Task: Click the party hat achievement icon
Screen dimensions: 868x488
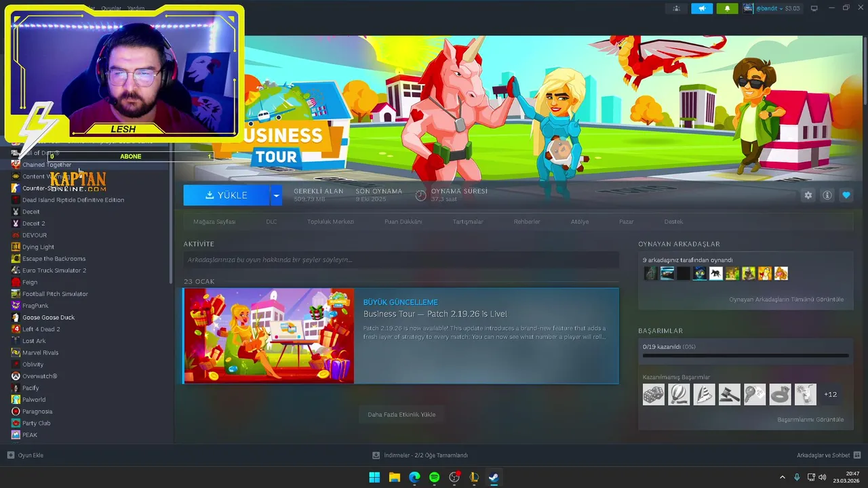Action: point(704,394)
